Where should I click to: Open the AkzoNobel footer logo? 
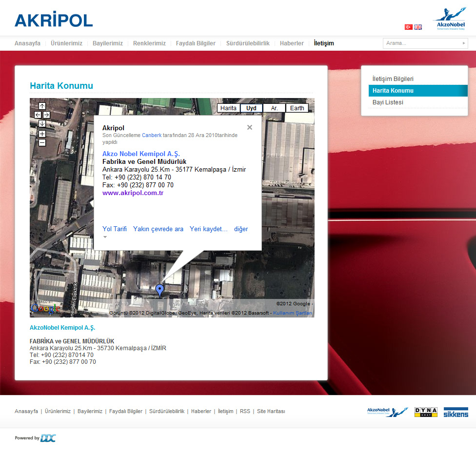pyautogui.click(x=387, y=412)
